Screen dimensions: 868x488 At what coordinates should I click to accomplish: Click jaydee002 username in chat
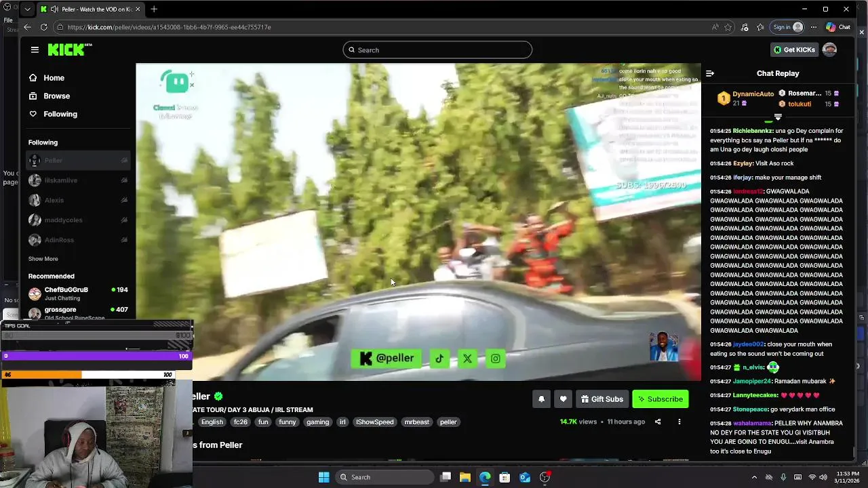point(749,344)
